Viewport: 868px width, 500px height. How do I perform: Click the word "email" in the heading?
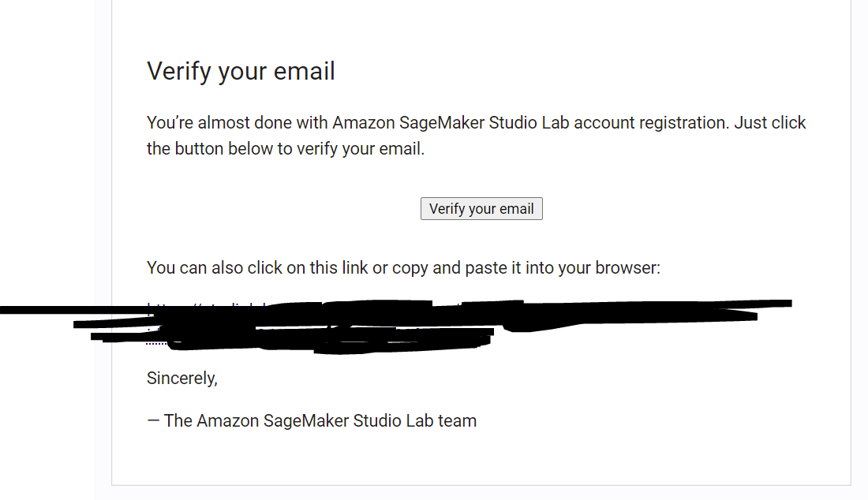(305, 71)
